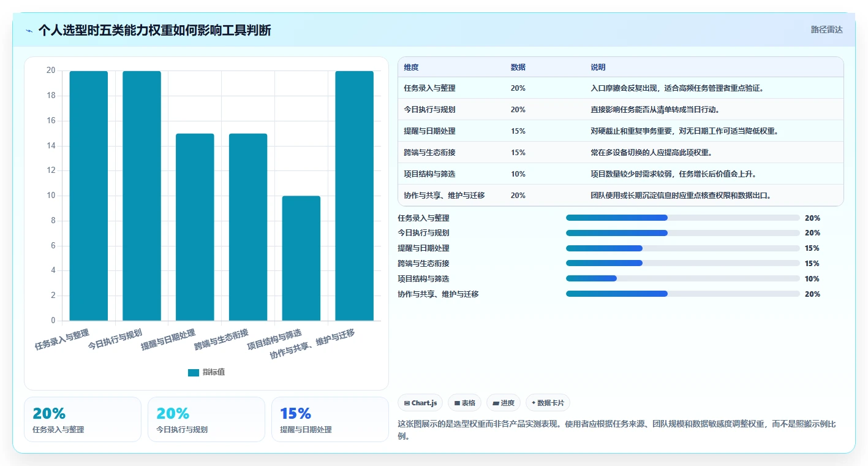The image size is (868, 466).
Task: Click the 提醒与日期处理 bar in chart
Action: coord(195,227)
